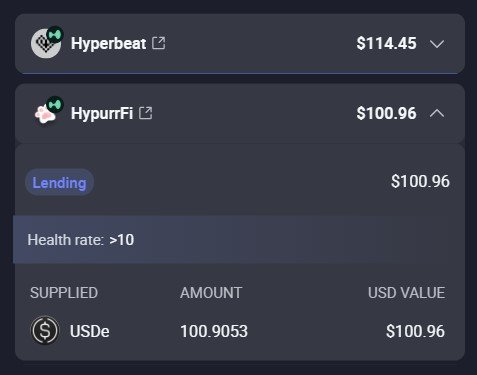Click the USDe token name
The image size is (477, 375).
pyautogui.click(x=89, y=331)
